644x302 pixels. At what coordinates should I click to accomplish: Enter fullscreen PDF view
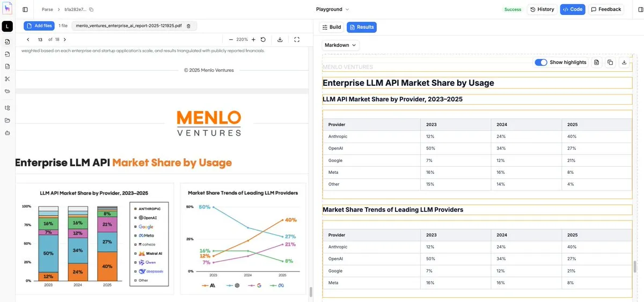point(297,40)
